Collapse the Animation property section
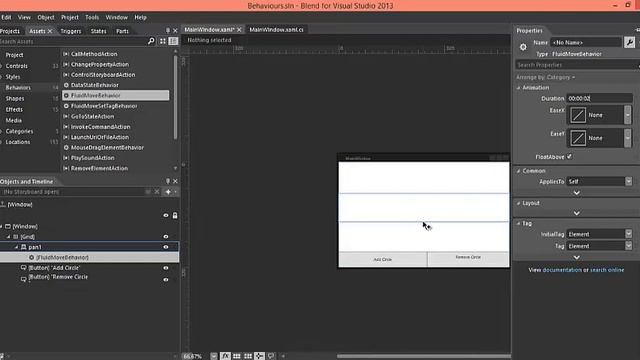The height and width of the screenshot is (360, 640). click(x=519, y=88)
